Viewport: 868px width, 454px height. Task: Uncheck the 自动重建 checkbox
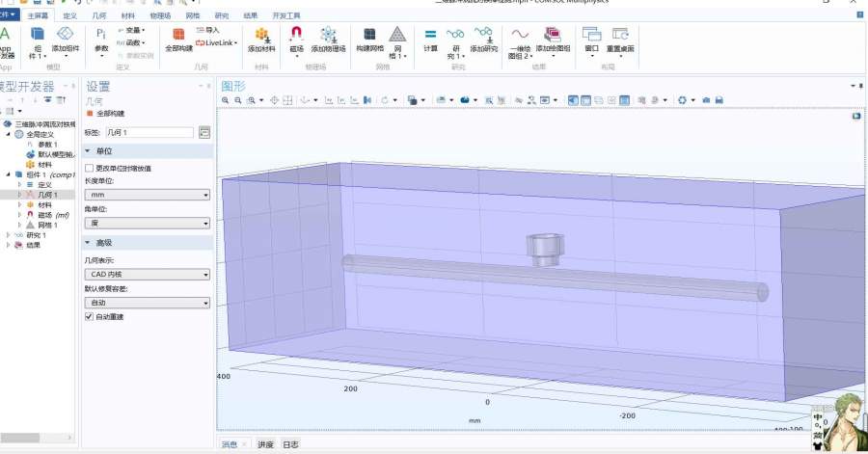[91, 316]
